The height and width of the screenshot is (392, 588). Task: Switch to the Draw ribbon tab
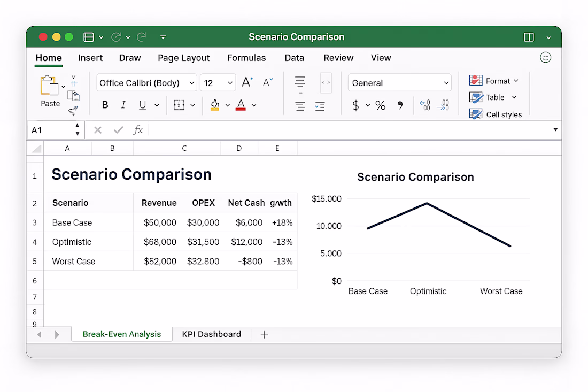tap(130, 58)
